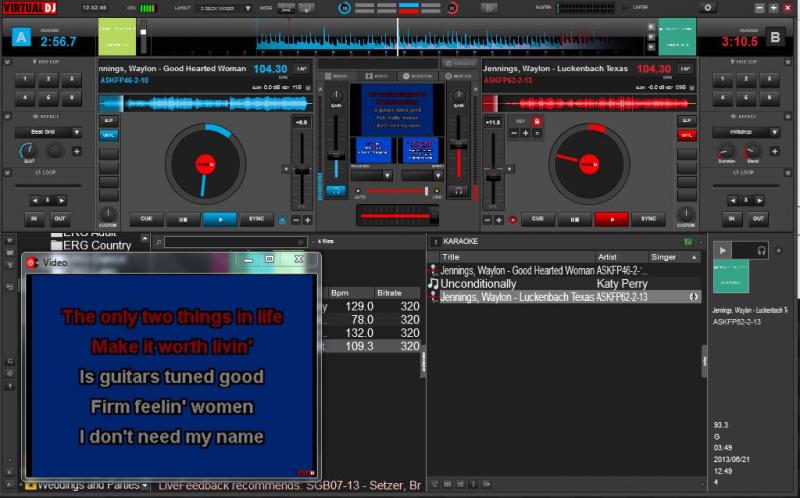Pause deck A using its pause button

click(183, 219)
